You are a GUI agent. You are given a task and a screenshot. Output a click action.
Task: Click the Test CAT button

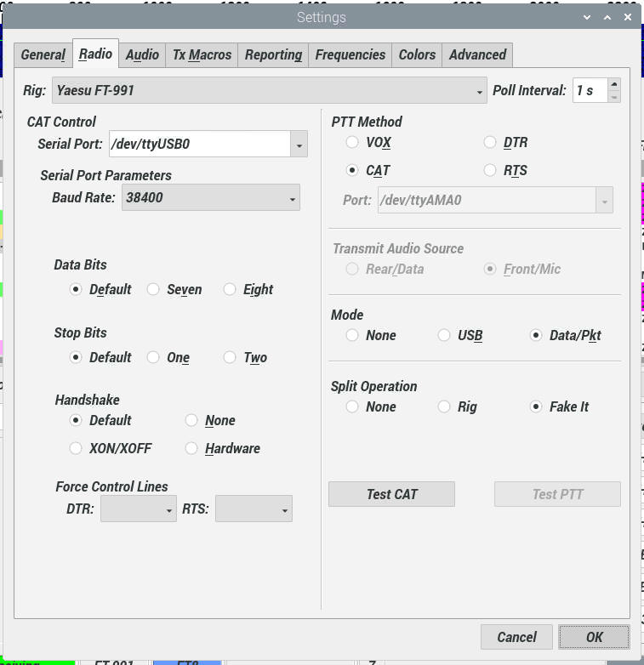(391, 494)
